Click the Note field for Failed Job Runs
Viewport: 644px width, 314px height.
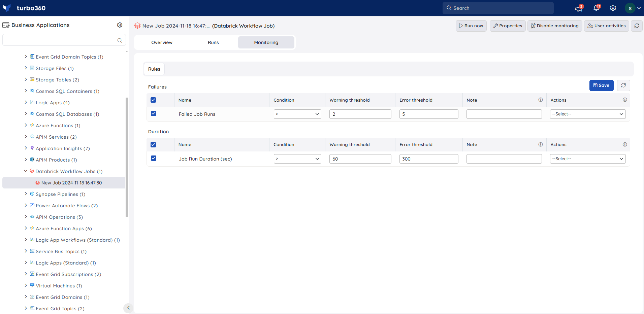point(504,114)
